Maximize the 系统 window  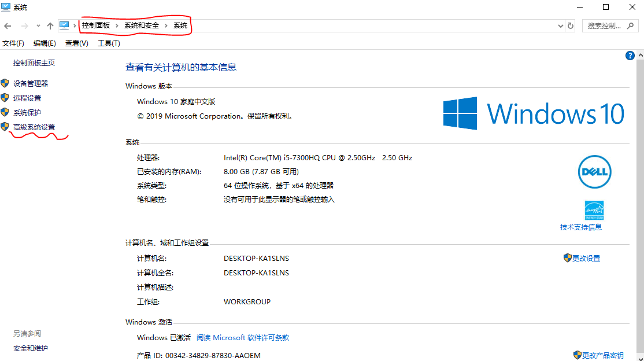tap(606, 7)
